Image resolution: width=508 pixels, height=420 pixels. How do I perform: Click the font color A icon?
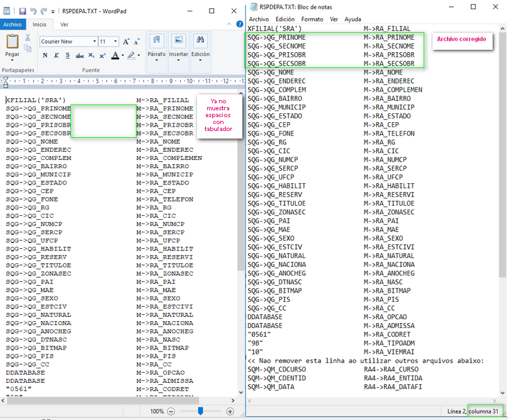pos(115,55)
